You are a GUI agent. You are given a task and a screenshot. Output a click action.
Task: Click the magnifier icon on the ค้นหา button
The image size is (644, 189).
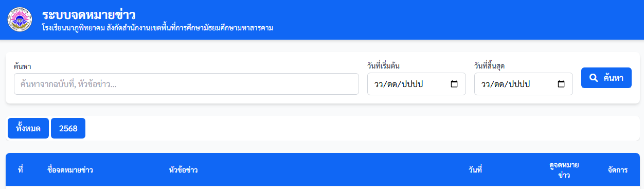tap(594, 78)
